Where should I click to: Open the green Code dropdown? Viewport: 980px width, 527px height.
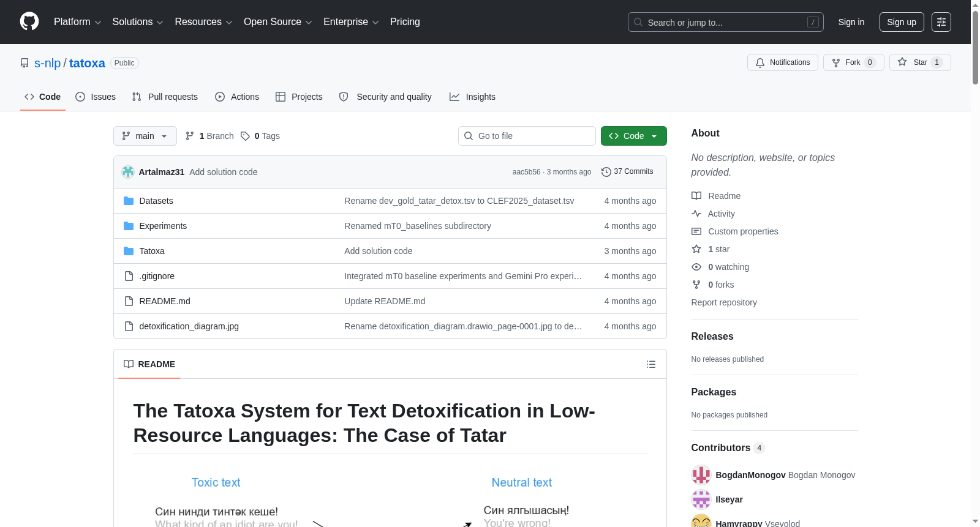pyautogui.click(x=633, y=136)
